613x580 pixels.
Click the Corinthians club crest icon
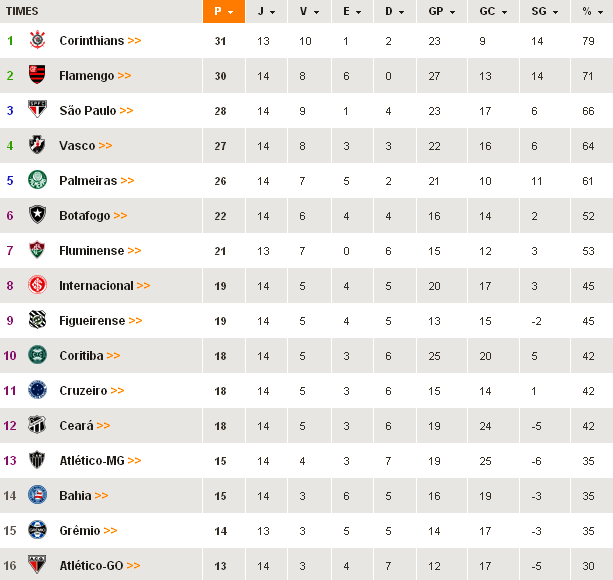pos(37,40)
